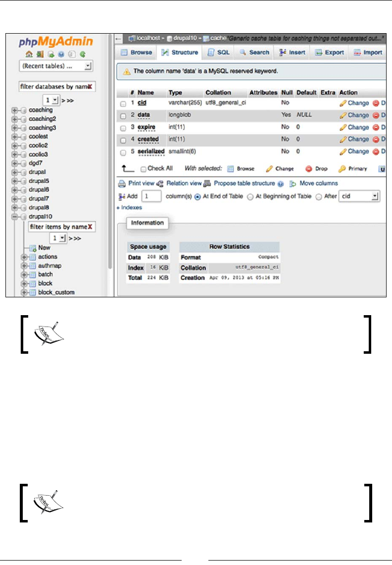The image size is (392, 565).
Task: Click the navigation panel vertical scrollbar
Action: [x=110, y=151]
